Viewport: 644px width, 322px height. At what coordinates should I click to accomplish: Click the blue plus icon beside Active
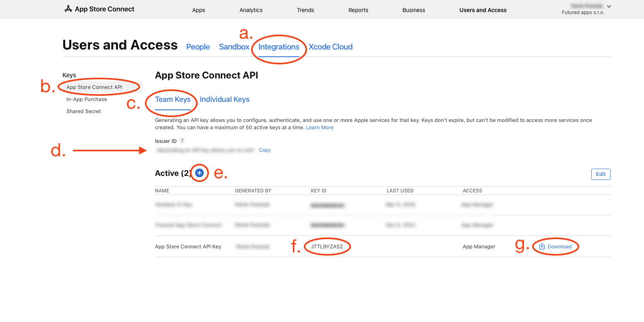(x=199, y=173)
